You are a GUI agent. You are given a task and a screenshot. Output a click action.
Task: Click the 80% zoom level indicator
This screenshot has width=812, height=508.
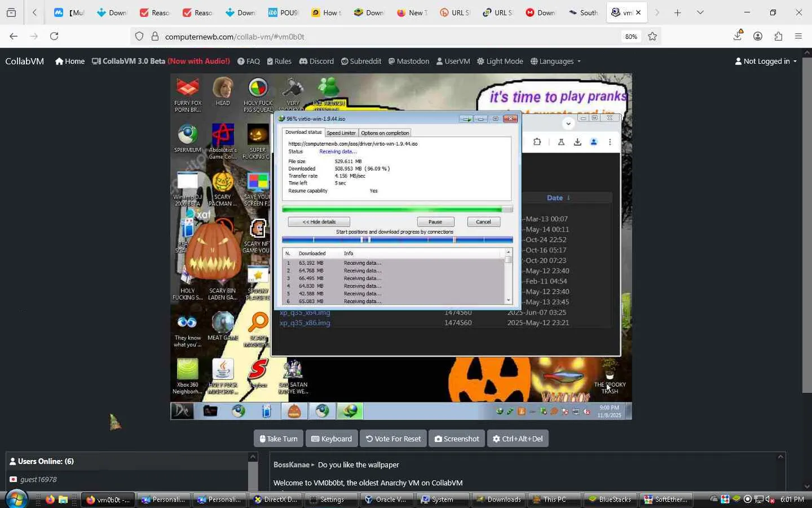(x=631, y=37)
